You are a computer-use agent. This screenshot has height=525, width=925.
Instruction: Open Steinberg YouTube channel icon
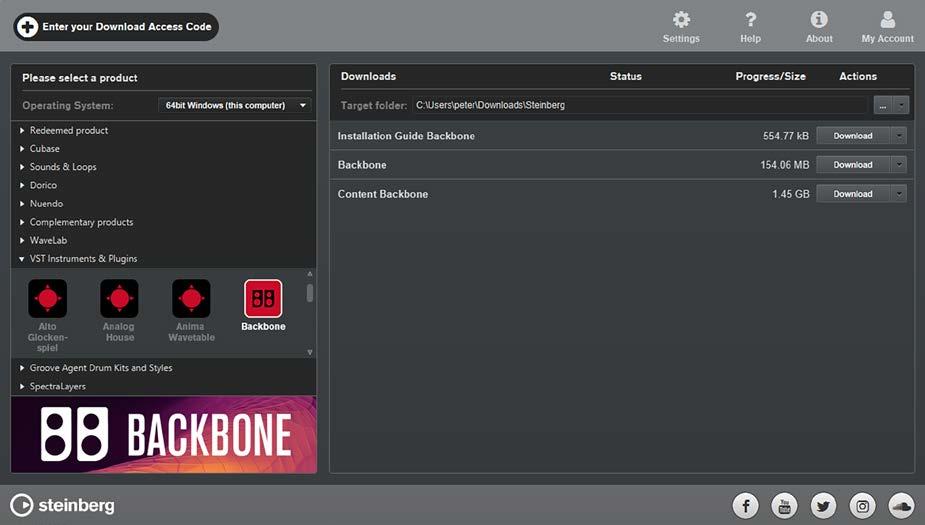point(785,506)
